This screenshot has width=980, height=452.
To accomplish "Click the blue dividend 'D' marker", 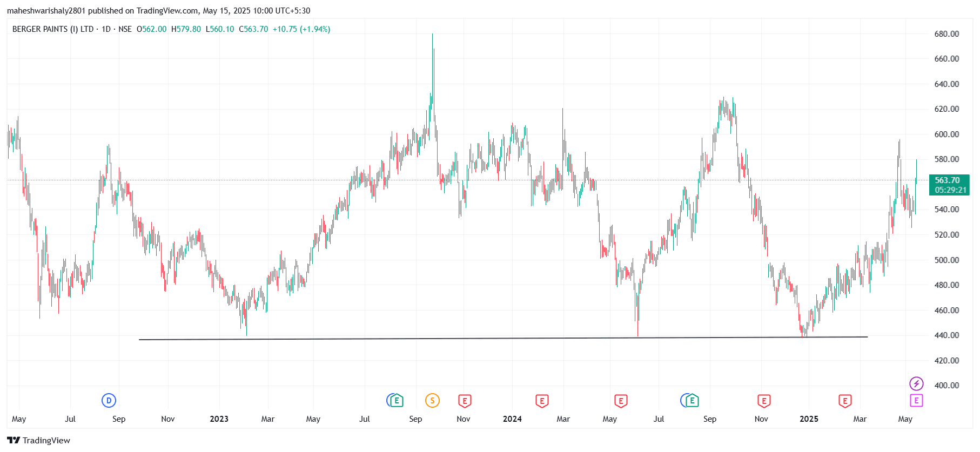I will tap(109, 401).
